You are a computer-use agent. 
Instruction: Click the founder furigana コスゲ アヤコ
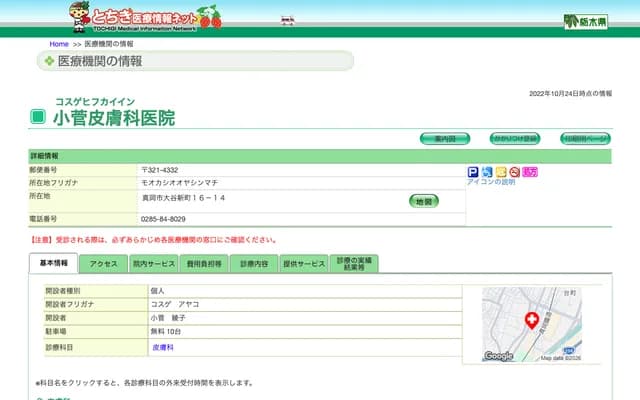click(x=175, y=304)
